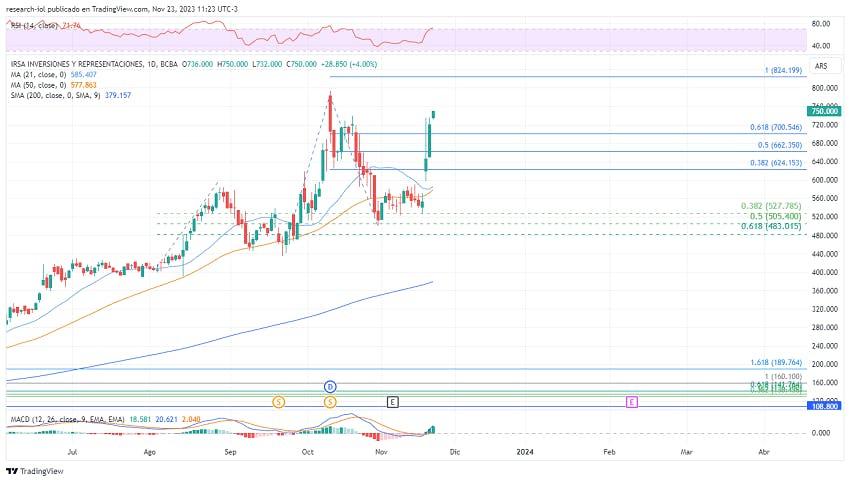This screenshot has height=482, width=850.
Task: Click the low price L732.000
Action: (267, 64)
